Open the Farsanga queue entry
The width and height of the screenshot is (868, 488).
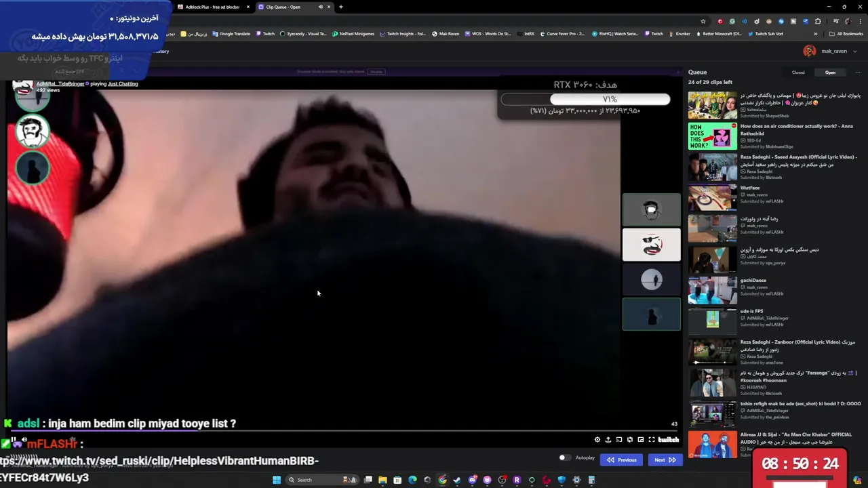(x=774, y=383)
